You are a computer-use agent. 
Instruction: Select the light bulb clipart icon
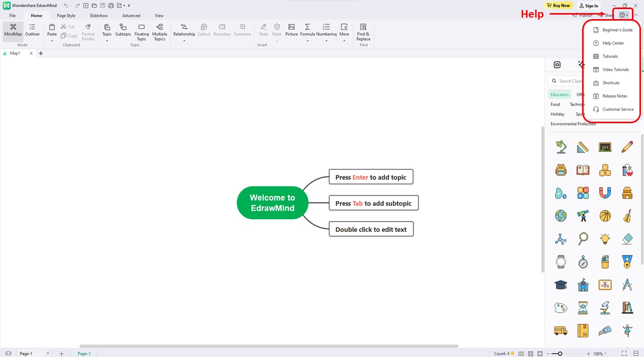(605, 239)
